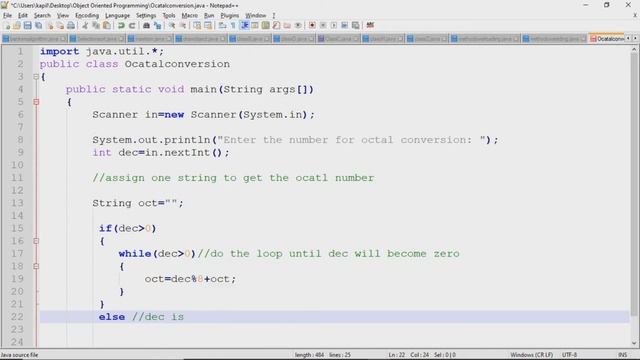The image size is (640, 360).
Task: Toggle Show All Characters pilcrow icon
Action: pyautogui.click(x=233, y=25)
